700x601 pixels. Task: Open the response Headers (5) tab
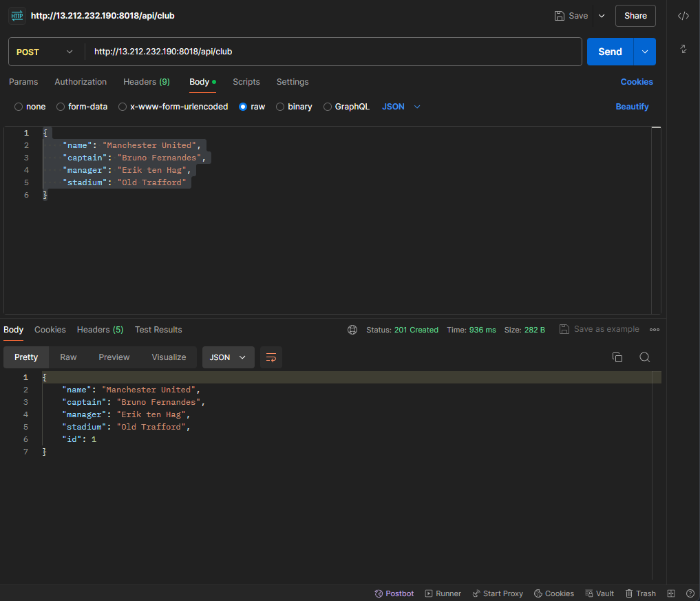[100, 330]
